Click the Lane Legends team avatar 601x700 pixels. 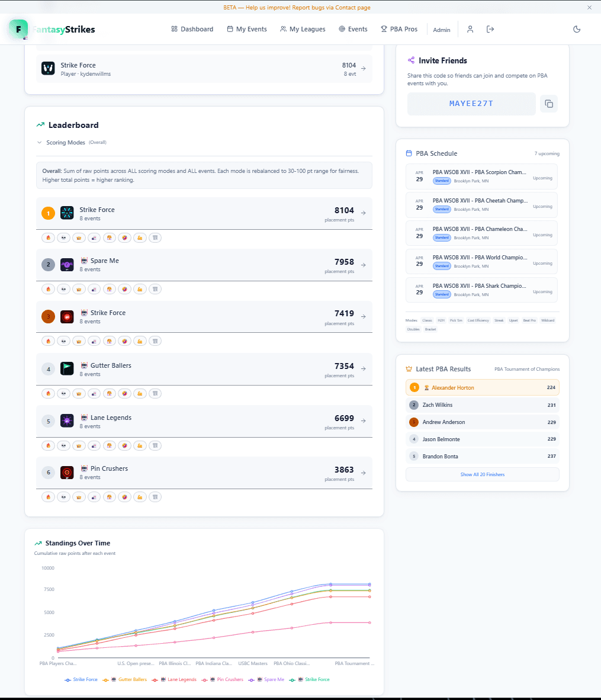tap(67, 421)
